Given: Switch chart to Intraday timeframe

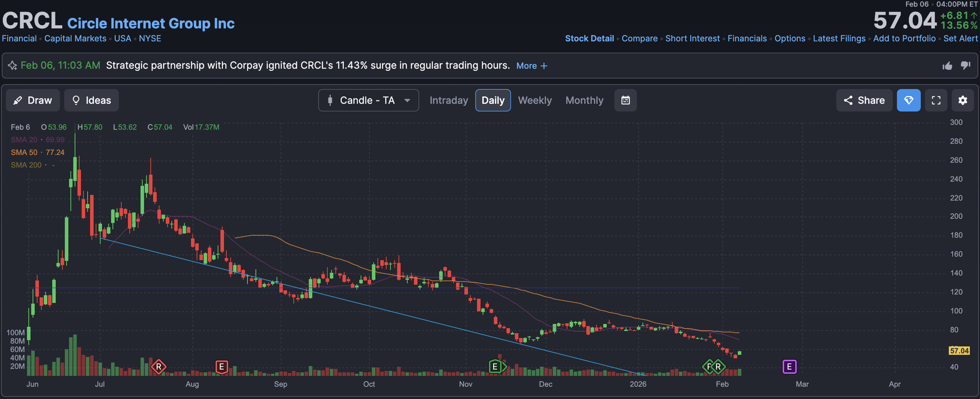Looking at the screenshot, I should [x=449, y=100].
